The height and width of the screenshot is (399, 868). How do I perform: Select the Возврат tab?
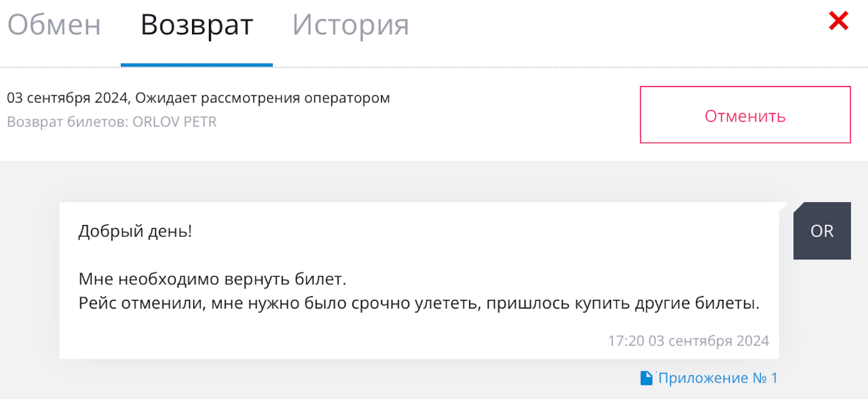(x=196, y=26)
